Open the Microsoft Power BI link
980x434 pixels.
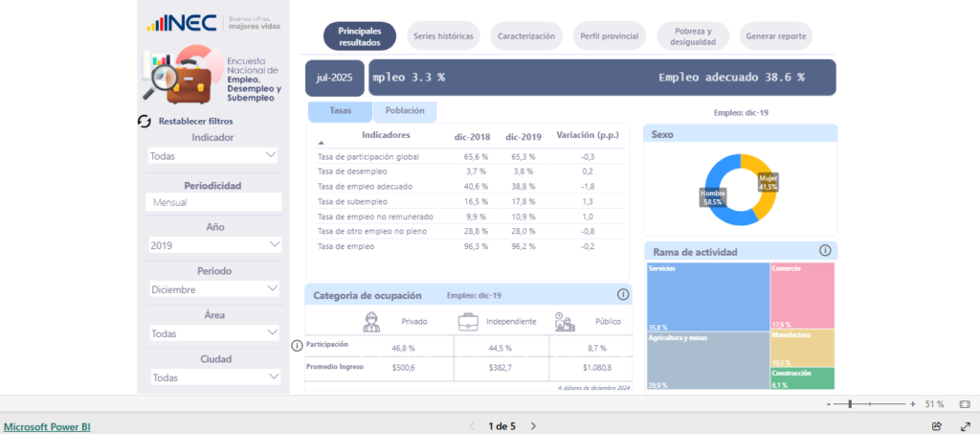(x=47, y=426)
